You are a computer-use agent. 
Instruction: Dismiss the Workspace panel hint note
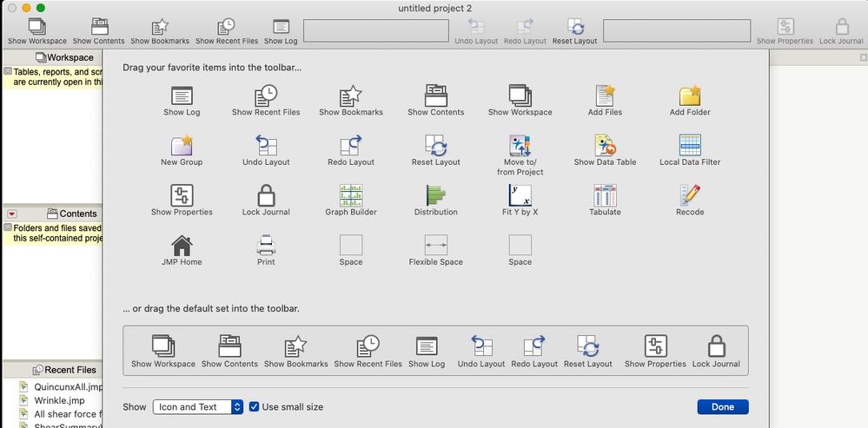pyautogui.click(x=8, y=71)
